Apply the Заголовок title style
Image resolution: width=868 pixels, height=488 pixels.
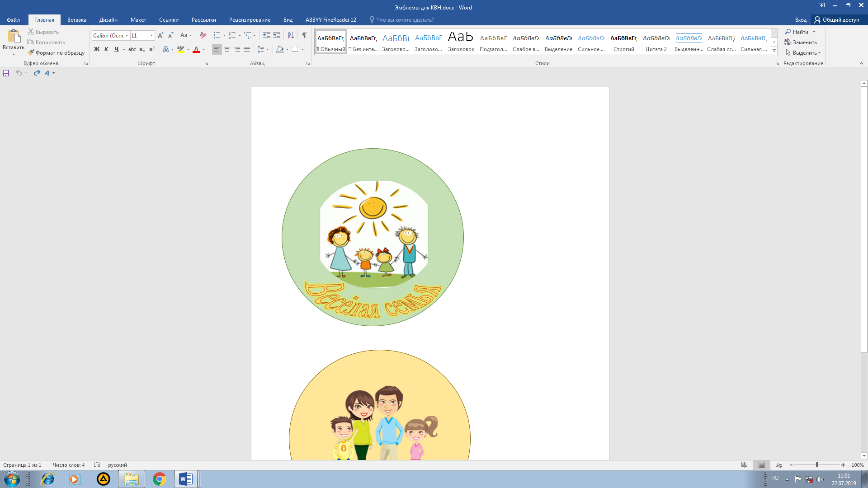[x=461, y=42]
